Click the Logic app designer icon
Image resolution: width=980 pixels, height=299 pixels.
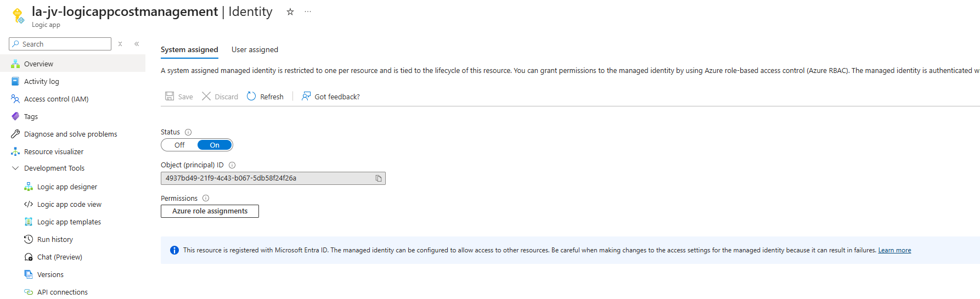pos(29,187)
